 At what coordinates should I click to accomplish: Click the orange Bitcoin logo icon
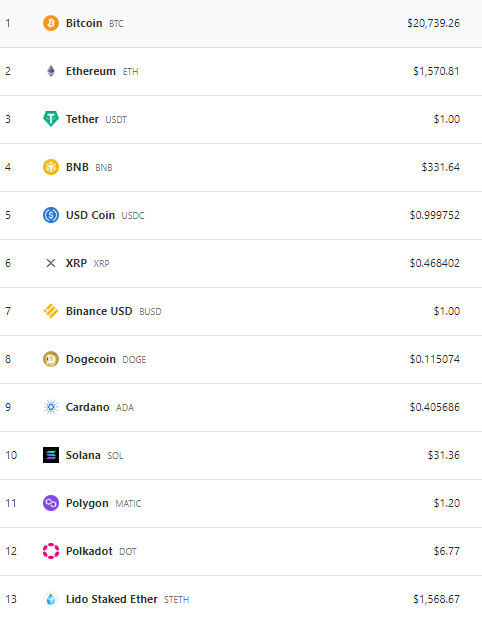51,23
